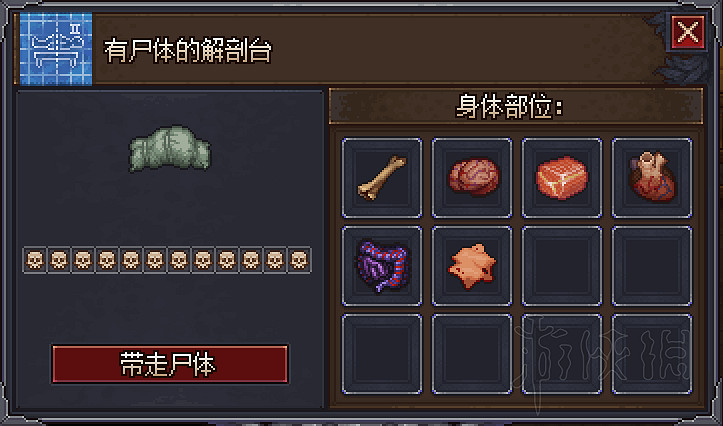Select the last empty slot in second row
Image resolution: width=723 pixels, height=426 pixels.
652,266
